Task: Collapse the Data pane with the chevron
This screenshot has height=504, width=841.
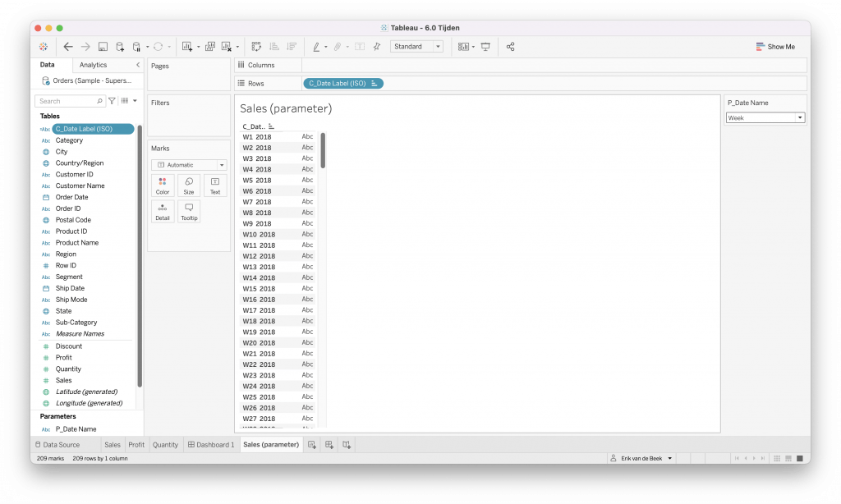Action: click(138, 65)
